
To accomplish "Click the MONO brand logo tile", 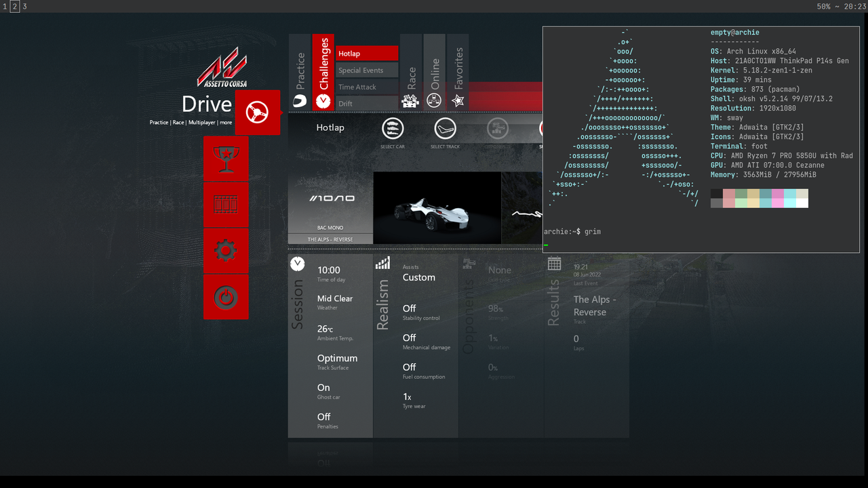I will pyautogui.click(x=330, y=199).
